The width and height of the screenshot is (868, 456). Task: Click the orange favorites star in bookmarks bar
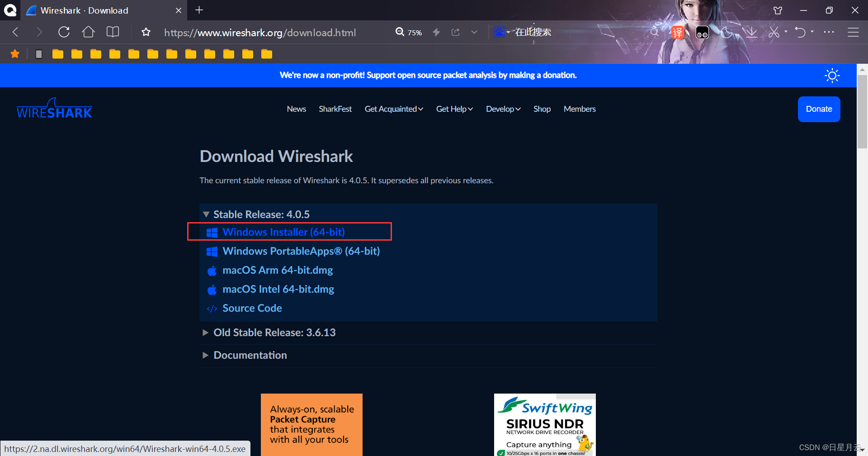[15, 54]
